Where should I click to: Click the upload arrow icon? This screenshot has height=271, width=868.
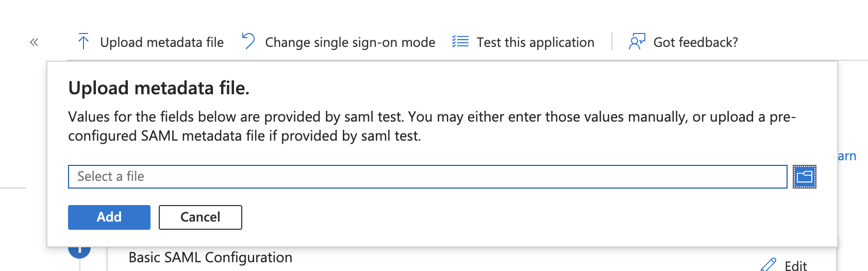coord(83,42)
